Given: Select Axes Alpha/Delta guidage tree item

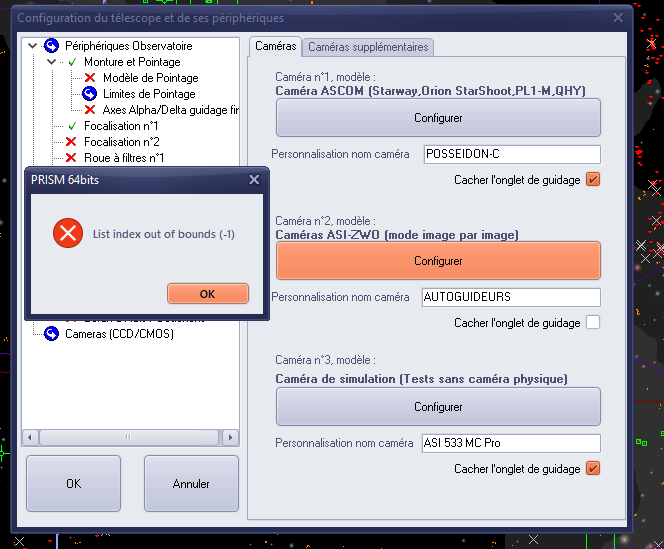Looking at the screenshot, I should (170, 110).
